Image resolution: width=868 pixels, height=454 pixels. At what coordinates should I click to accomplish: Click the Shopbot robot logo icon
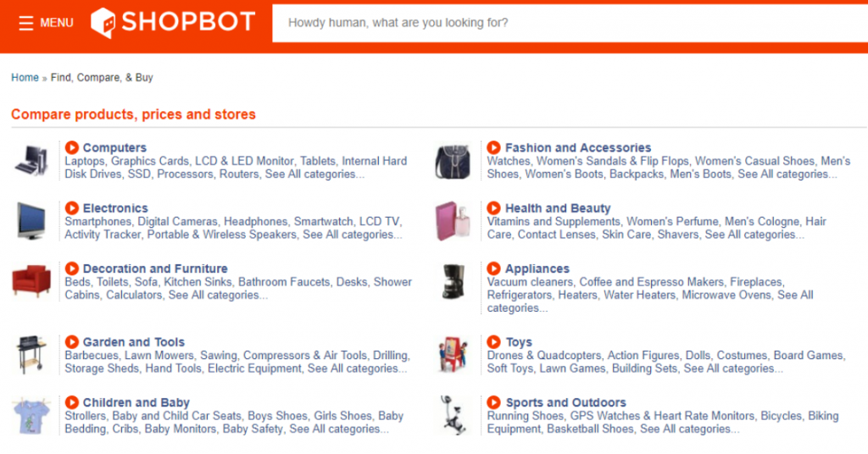pos(103,23)
